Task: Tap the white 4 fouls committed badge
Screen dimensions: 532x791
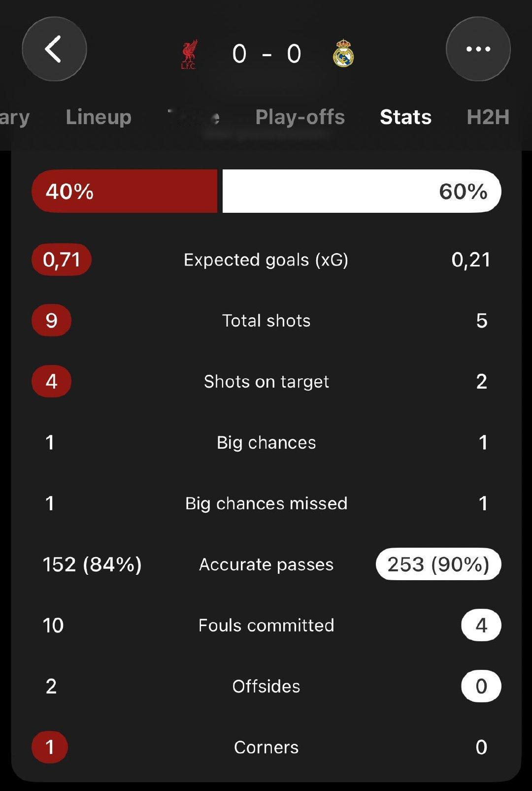Action: click(481, 626)
